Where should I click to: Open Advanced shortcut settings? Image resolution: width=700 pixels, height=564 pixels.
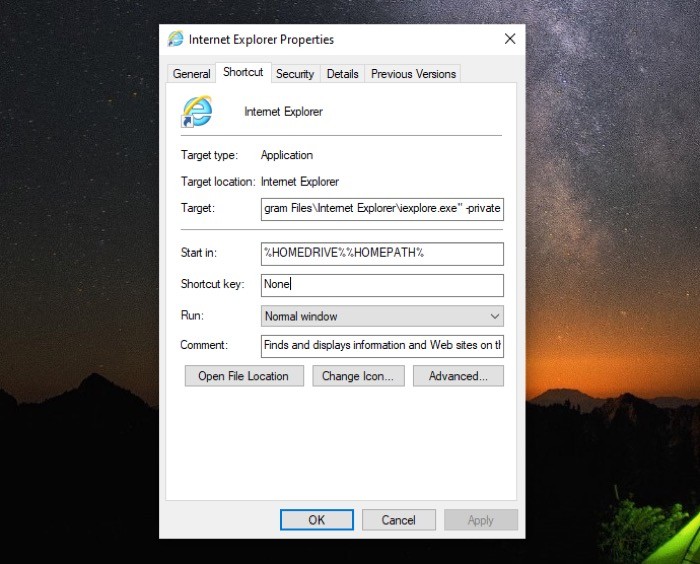[458, 376]
